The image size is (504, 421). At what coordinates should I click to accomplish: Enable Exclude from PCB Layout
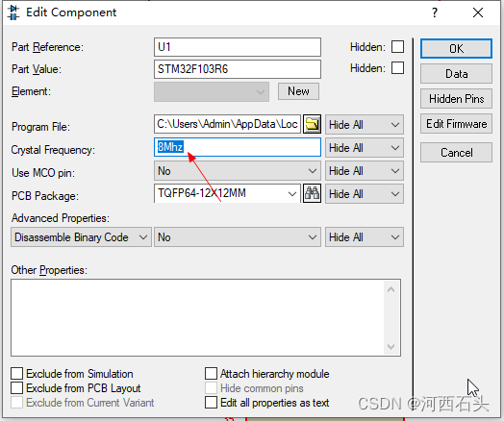[16, 388]
